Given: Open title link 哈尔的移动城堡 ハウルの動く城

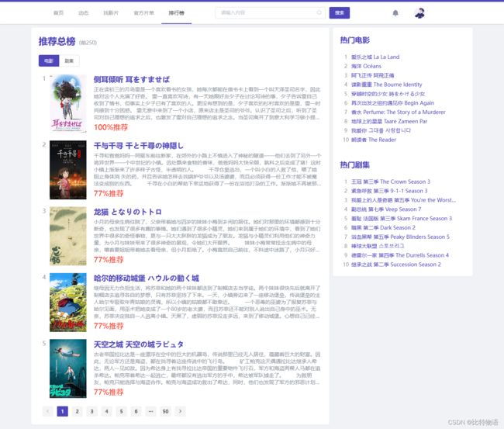Looking at the screenshot, I should point(147,279).
